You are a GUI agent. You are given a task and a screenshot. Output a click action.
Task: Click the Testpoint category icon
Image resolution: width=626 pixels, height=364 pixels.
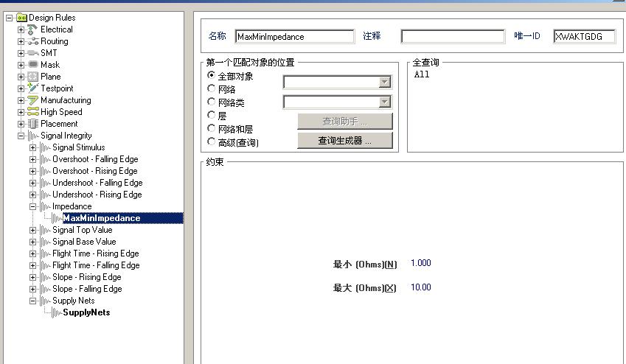pos(32,88)
